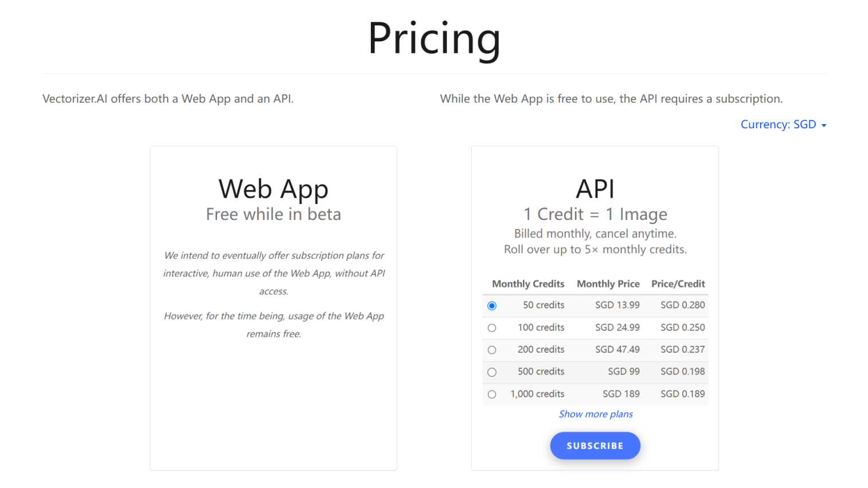Click the SGD 47.49 monthly price cell
This screenshot has height=488, width=868.
point(617,349)
